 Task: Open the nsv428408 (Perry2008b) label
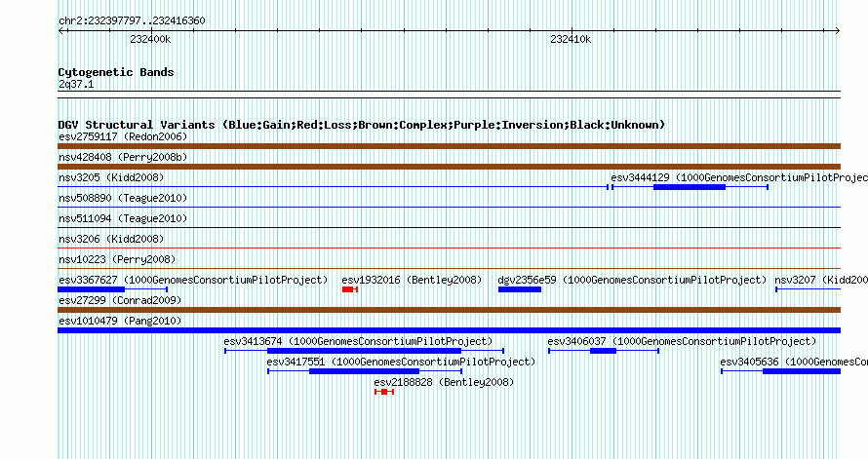click(x=123, y=157)
